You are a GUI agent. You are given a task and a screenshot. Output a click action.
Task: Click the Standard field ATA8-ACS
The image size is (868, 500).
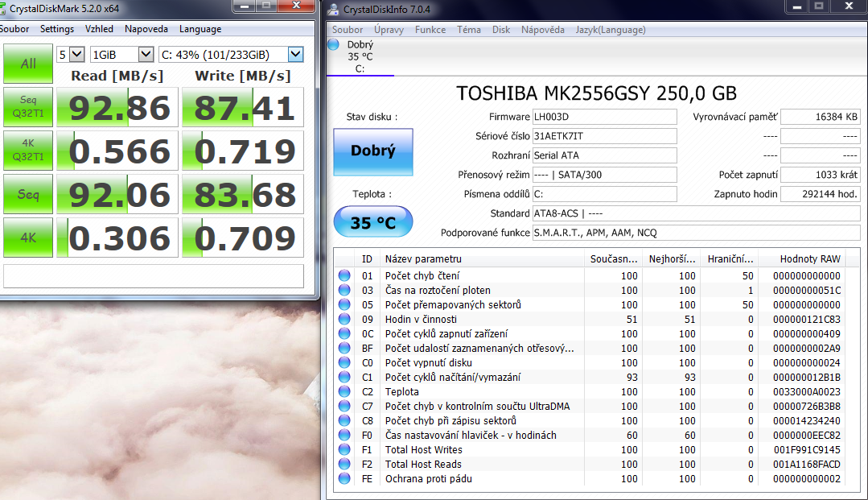[x=697, y=213]
